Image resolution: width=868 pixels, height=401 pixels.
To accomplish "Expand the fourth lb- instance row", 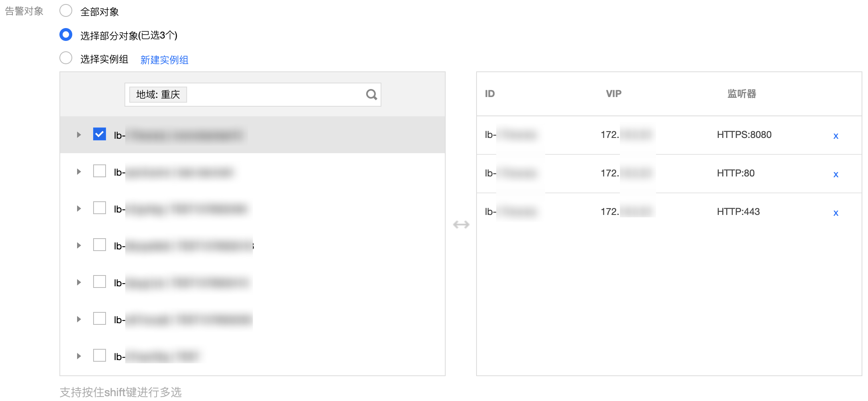I will (x=79, y=245).
